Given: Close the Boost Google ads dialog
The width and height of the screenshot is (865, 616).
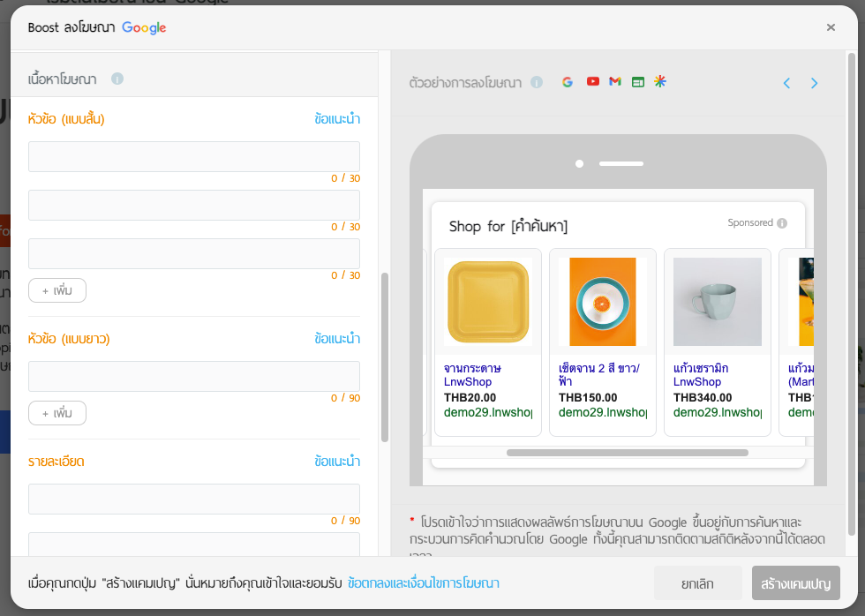Looking at the screenshot, I should tap(831, 27).
